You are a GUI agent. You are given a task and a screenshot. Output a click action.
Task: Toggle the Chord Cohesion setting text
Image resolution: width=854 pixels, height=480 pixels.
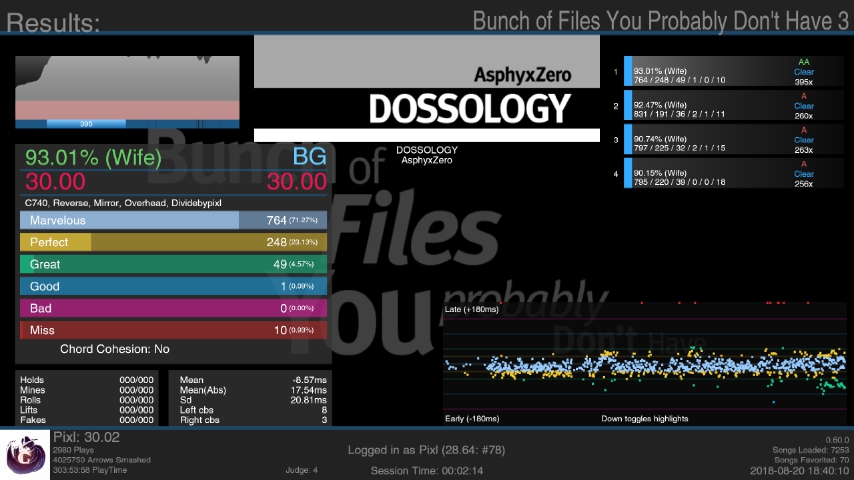tap(115, 349)
